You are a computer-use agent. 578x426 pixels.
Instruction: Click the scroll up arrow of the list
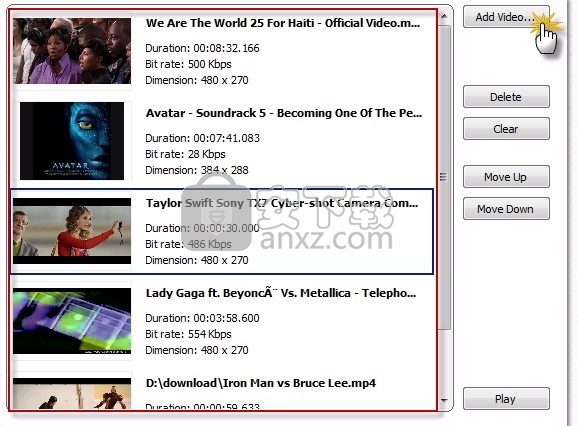(444, 16)
